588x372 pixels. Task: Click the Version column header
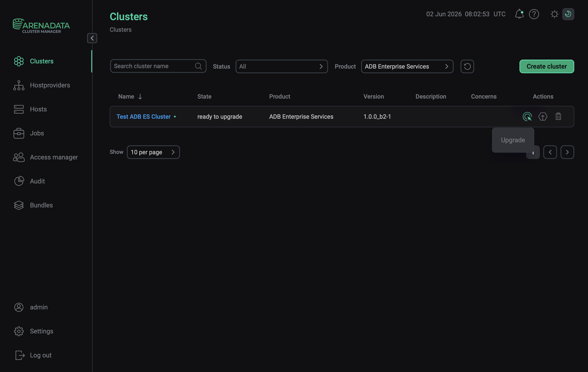(x=373, y=96)
